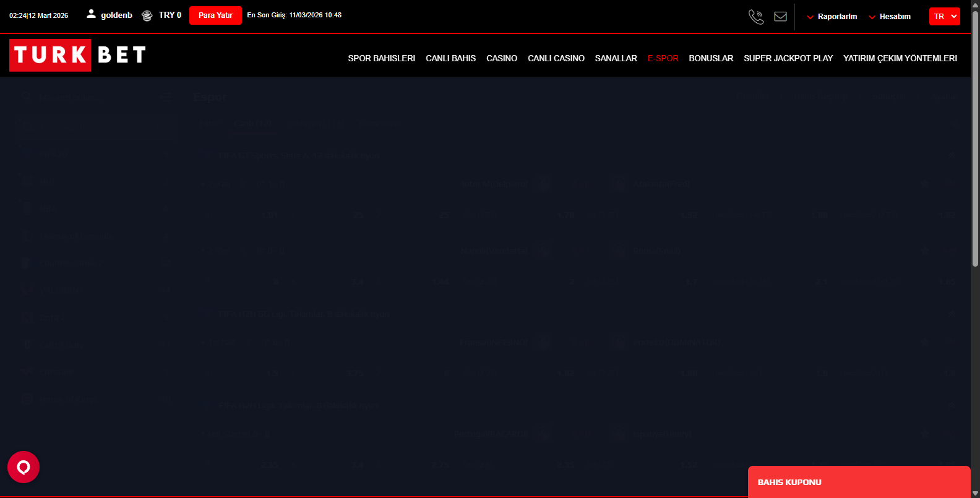980x498 pixels.
Task: Go to Super Jackpot Play
Action: (x=788, y=58)
